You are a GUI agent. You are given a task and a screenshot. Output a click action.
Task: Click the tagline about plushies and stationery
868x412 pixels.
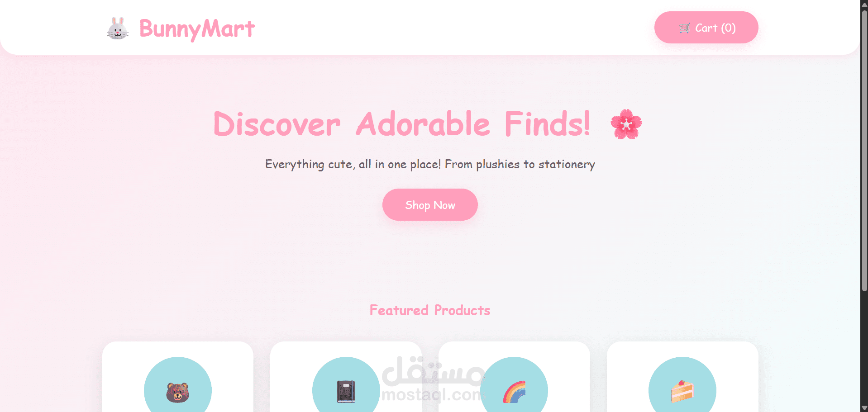point(430,164)
